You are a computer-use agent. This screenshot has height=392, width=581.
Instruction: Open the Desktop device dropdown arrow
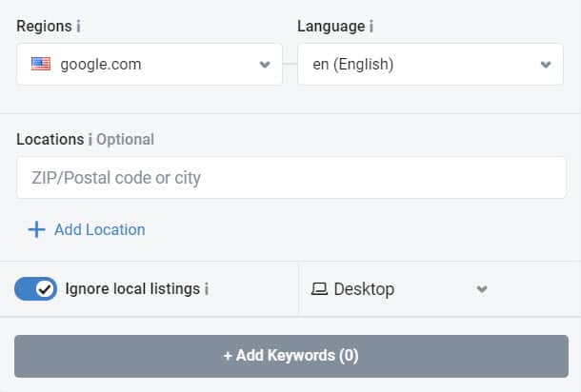(482, 289)
